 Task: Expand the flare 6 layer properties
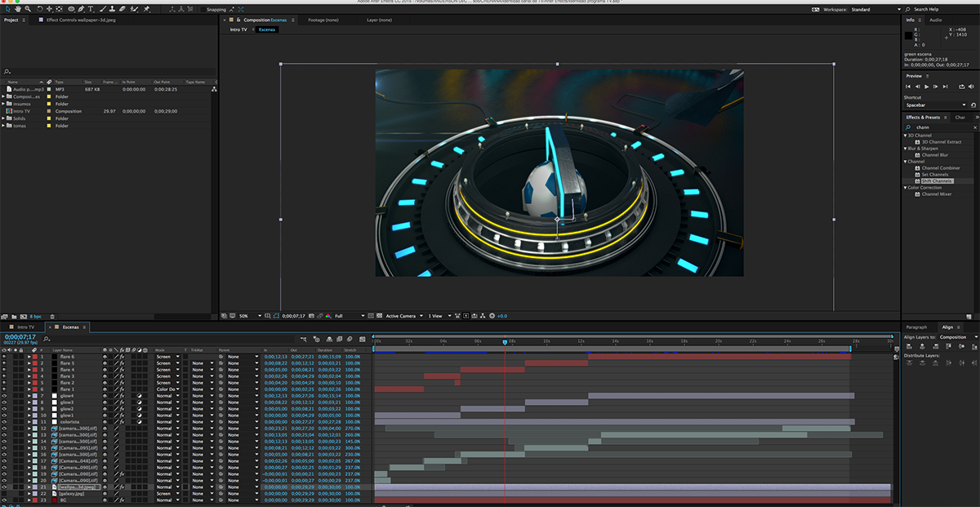point(29,357)
